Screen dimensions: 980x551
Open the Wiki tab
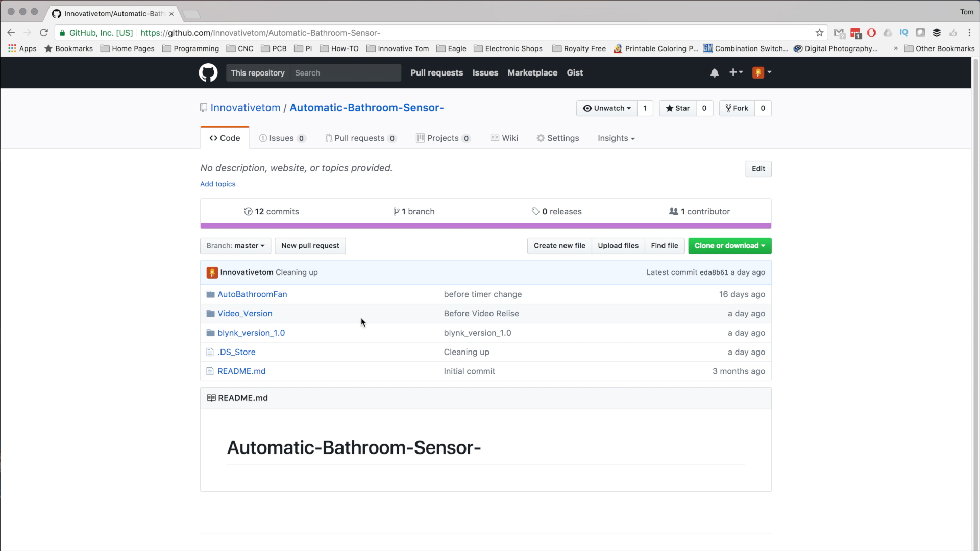[x=504, y=138]
